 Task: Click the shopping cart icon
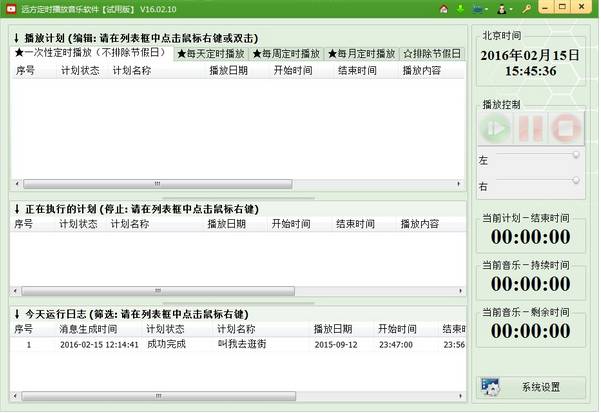[x=474, y=9]
